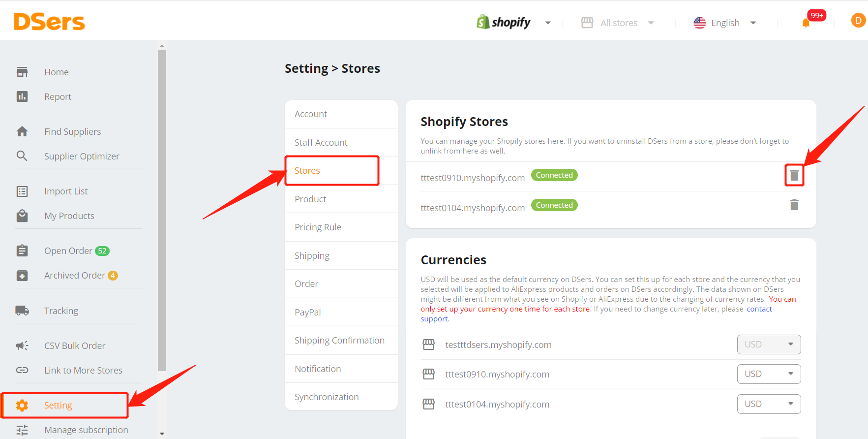Click the Archived Order box icon

[22, 276]
